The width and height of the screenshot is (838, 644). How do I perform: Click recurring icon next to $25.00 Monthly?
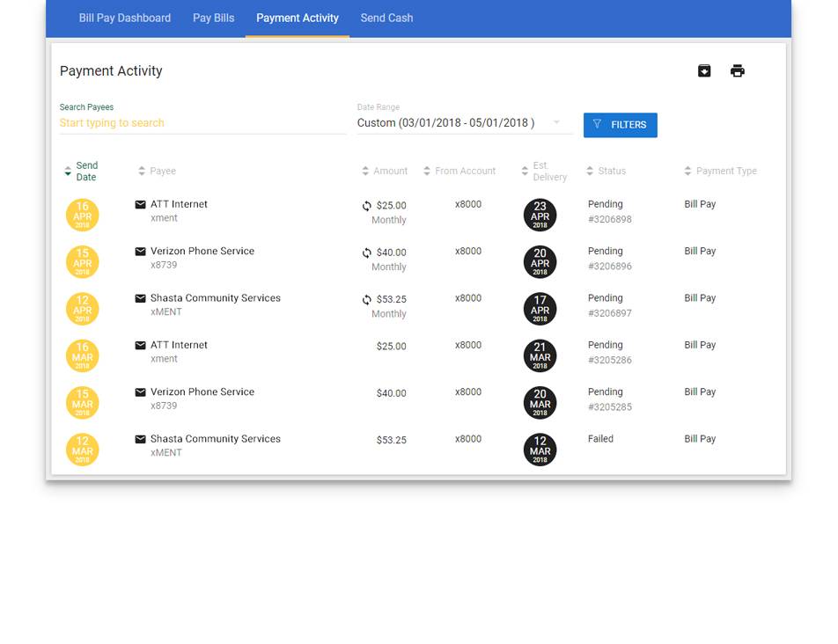click(366, 206)
